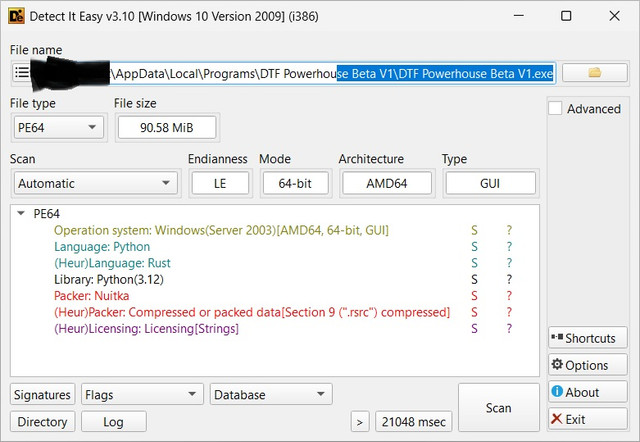Start the Scan button
Image resolution: width=640 pixels, height=442 pixels.
point(498,407)
